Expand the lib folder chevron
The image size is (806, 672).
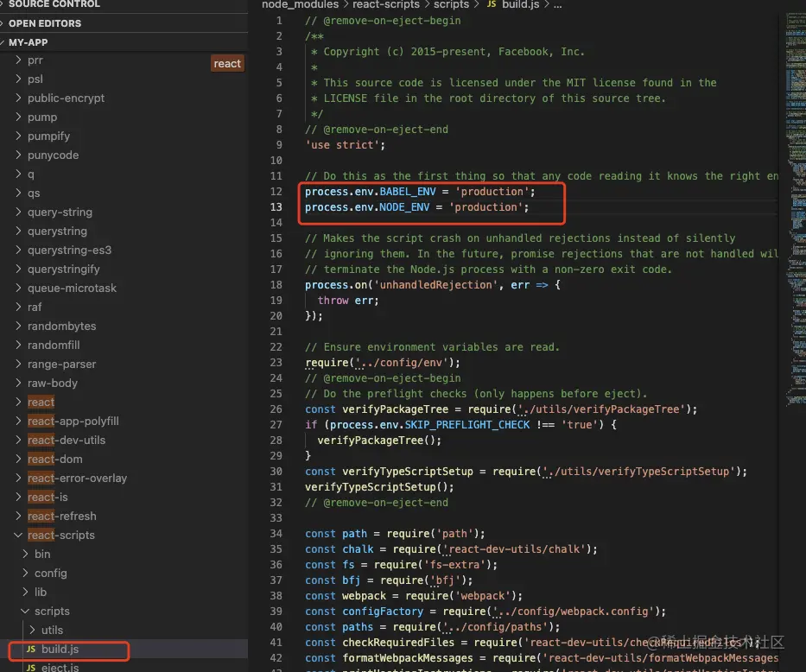25,592
